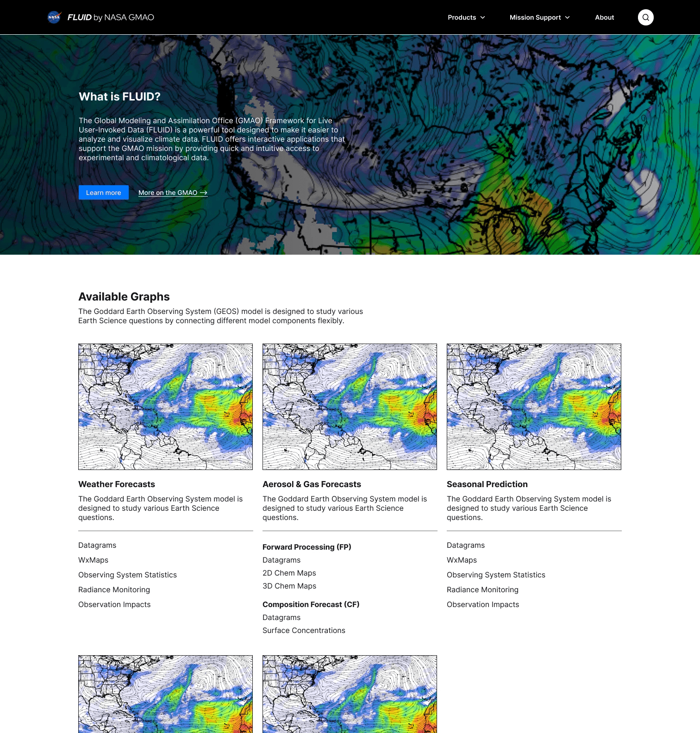Open Datagrams under Seasonal Prediction
This screenshot has width=700, height=733.
point(466,545)
